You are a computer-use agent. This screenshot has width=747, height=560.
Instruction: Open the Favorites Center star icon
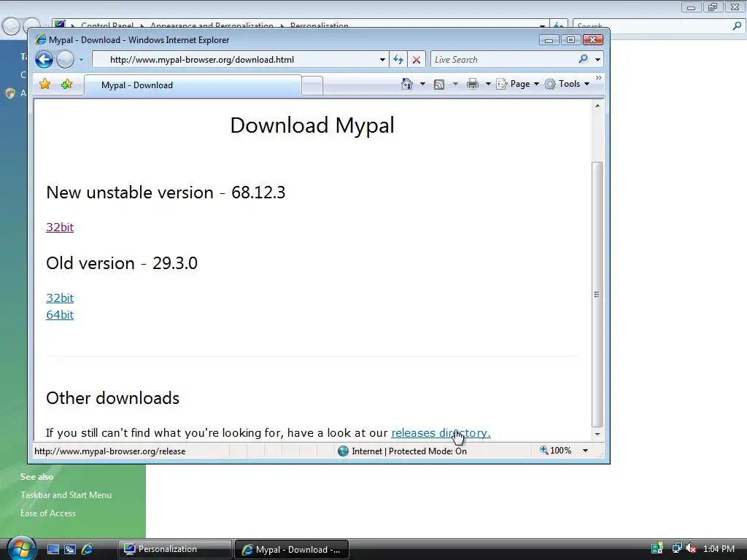coord(44,85)
